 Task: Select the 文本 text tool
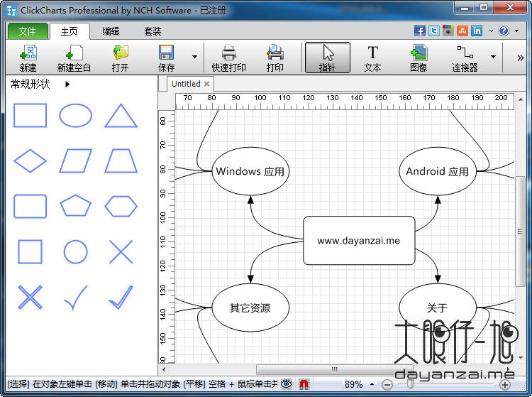point(372,58)
